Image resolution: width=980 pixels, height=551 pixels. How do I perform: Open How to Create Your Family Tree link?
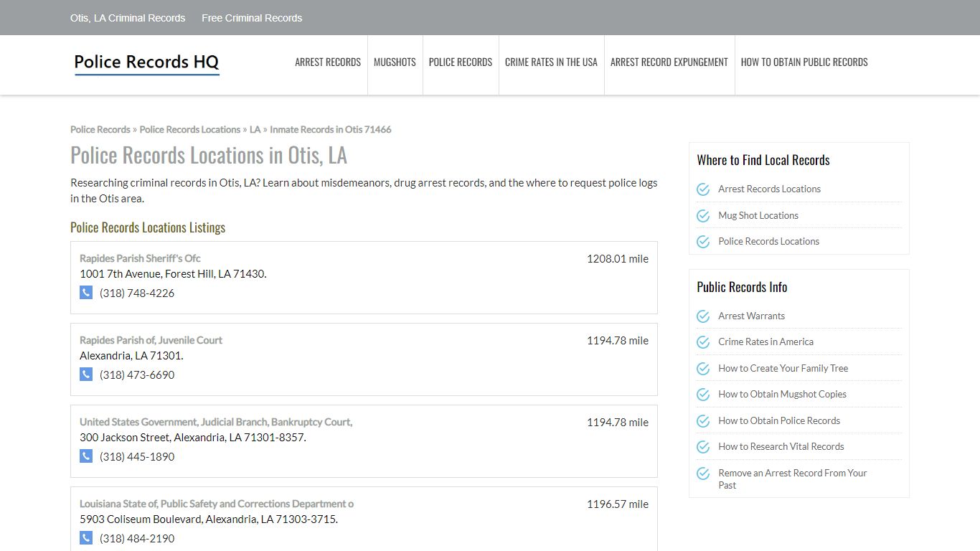783,369
